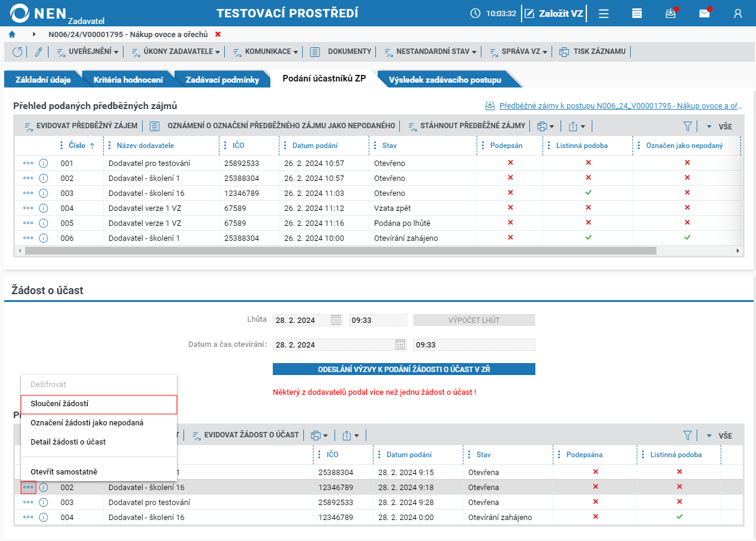The image size is (756, 541).
Task: Switch to the Kritéria hodnocení tab
Action: coord(128,79)
